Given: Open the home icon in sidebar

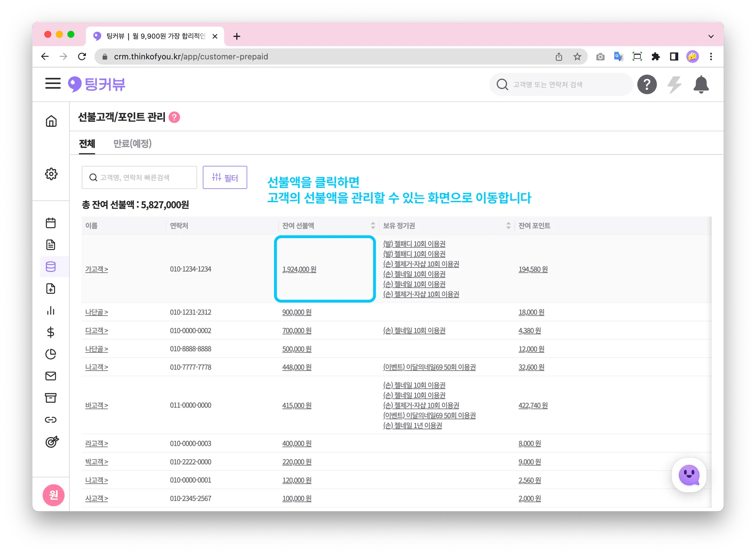Looking at the screenshot, I should [51, 121].
